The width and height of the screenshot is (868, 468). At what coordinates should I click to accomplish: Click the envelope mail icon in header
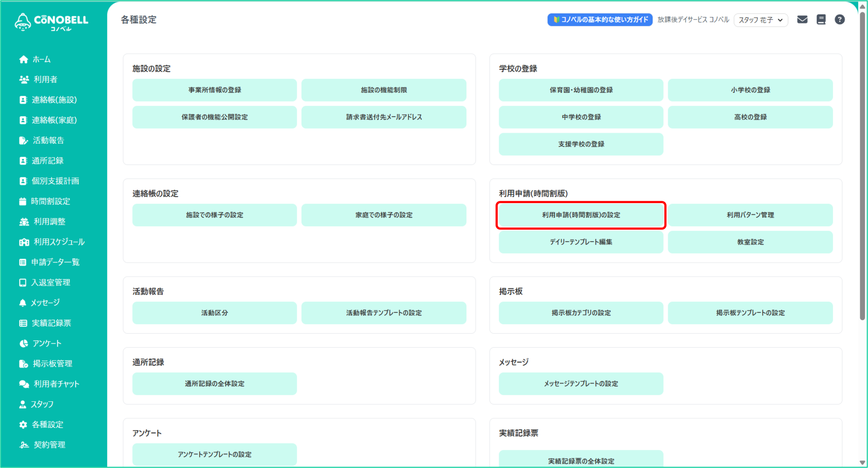point(802,20)
